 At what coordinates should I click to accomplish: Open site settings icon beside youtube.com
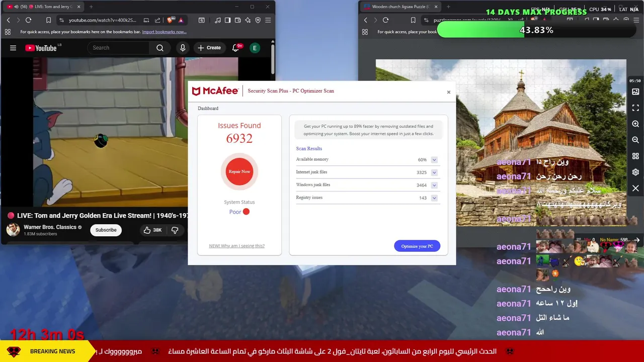(61, 20)
